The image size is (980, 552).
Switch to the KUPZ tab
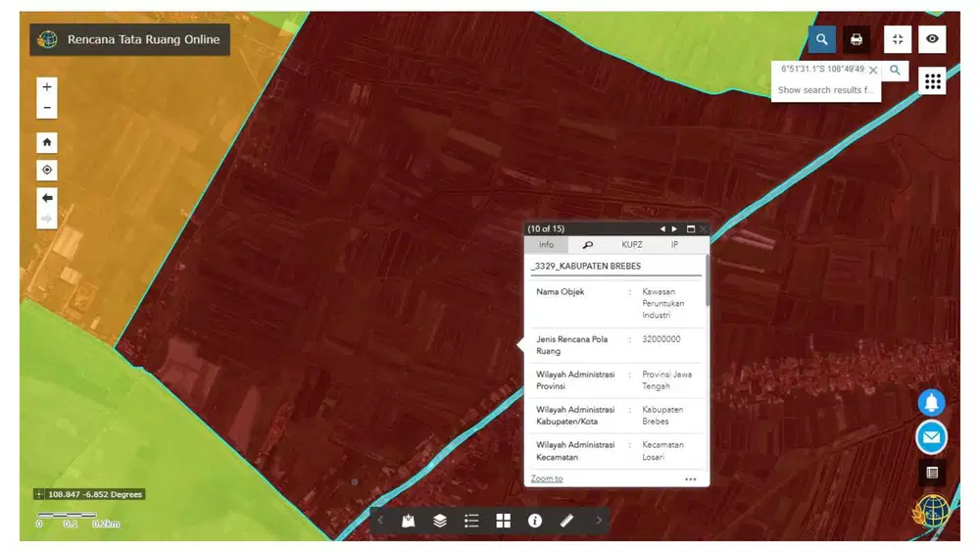(x=632, y=244)
